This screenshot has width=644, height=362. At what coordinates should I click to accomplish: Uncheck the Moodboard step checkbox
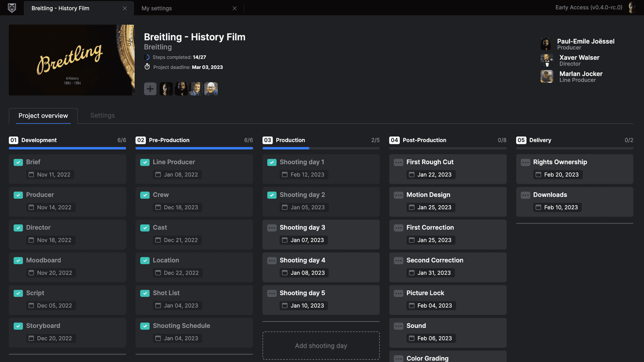18,260
